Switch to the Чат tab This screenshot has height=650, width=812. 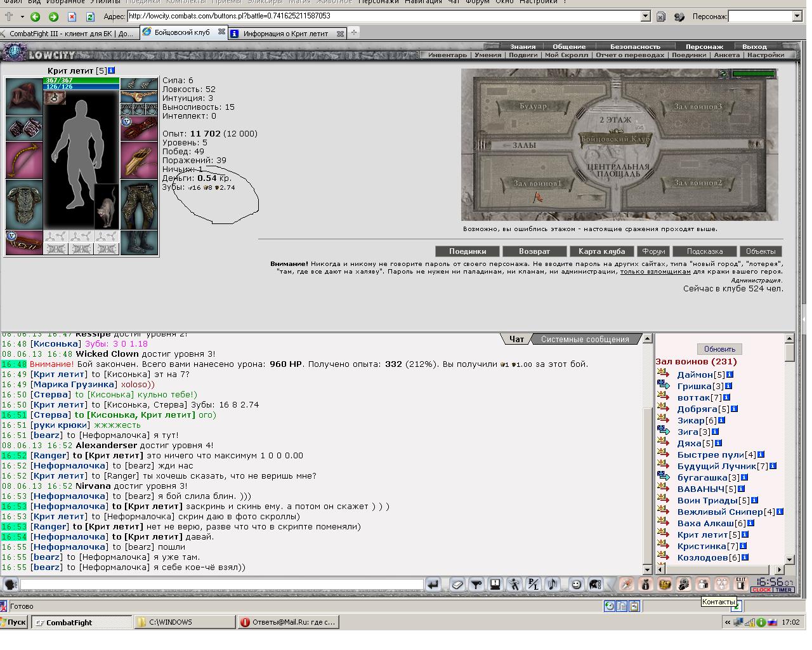coord(516,339)
